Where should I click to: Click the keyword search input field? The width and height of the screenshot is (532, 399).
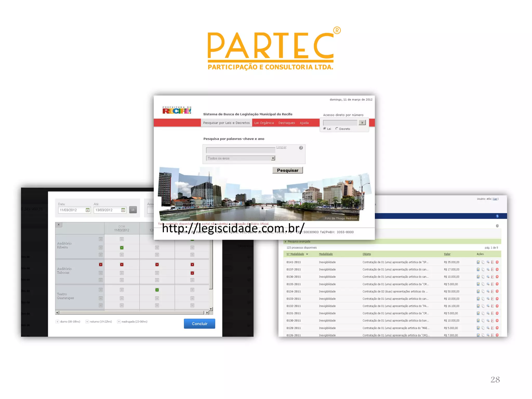(241, 150)
